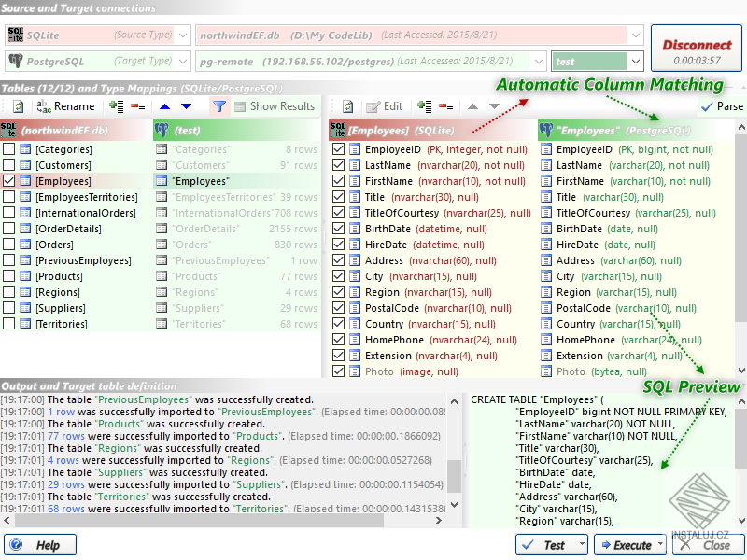Click the Disconnect button
Image resolution: width=747 pixels, height=560 pixels.
tap(697, 49)
